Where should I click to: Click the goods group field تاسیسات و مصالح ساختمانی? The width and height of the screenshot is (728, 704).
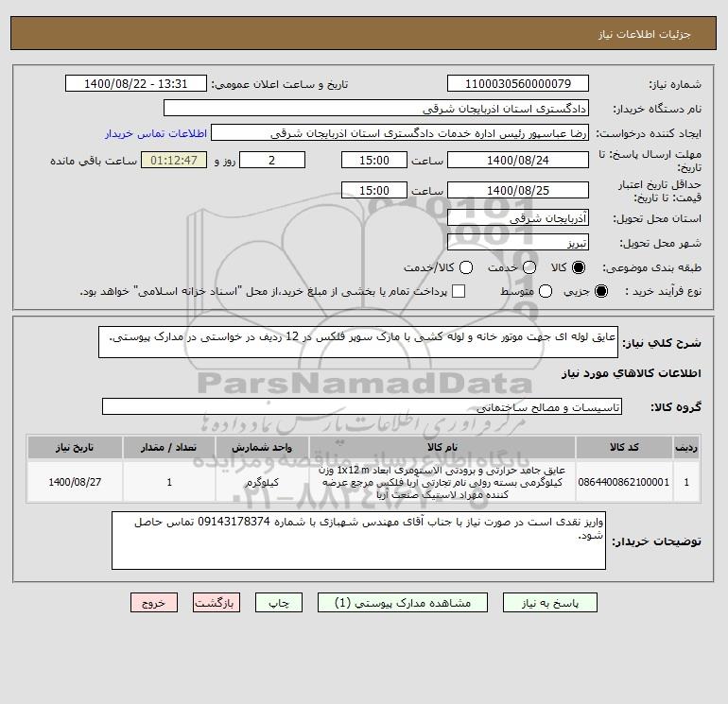click(362, 406)
